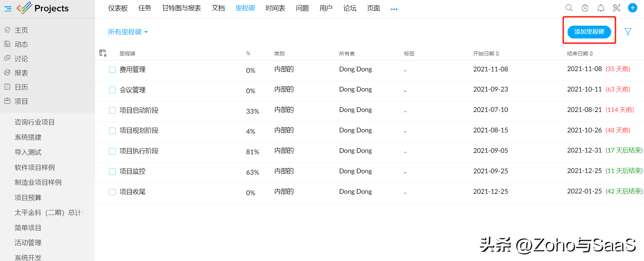Open the 仪表板 tab
This screenshot has height=261, width=644.
[118, 8]
